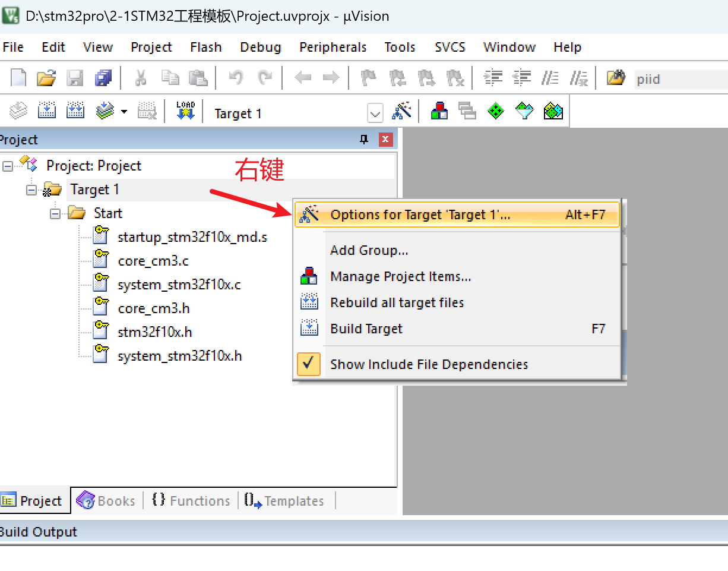This screenshot has height=571, width=728.
Task: Uncomment selection toolbar icon
Action: tap(578, 78)
